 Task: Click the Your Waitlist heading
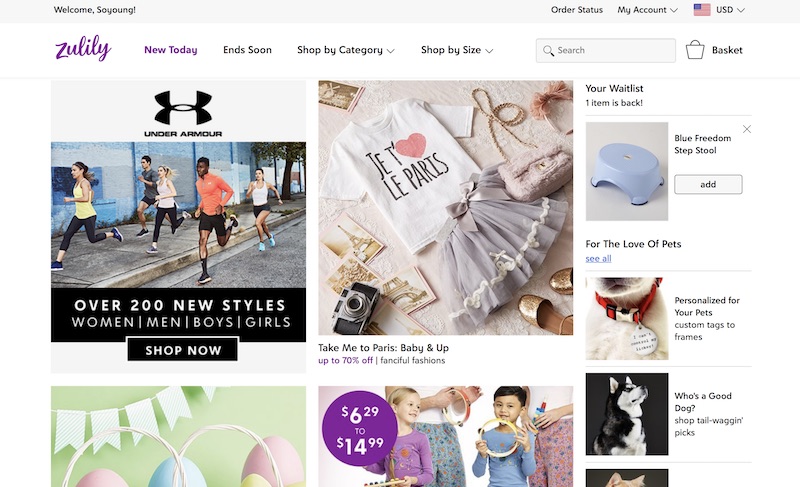(x=614, y=88)
